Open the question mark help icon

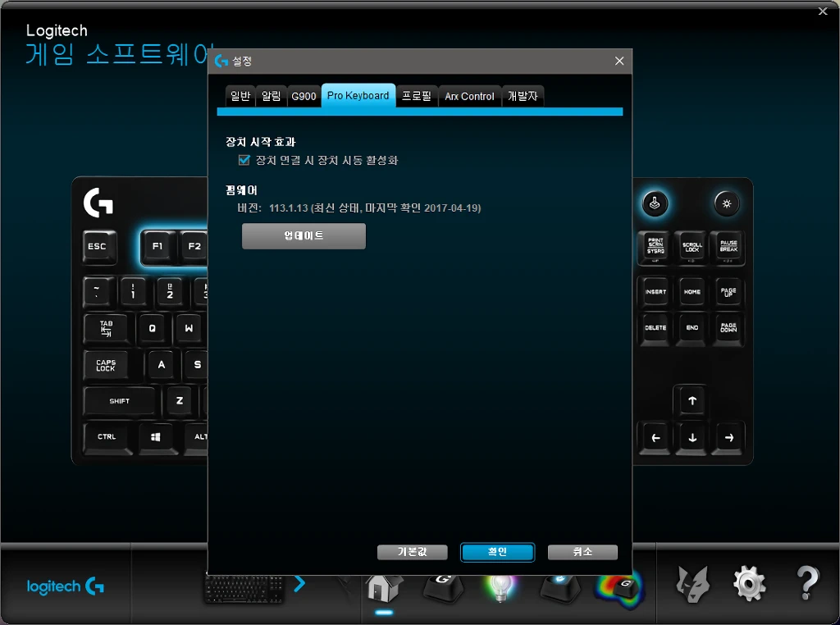[807, 583]
